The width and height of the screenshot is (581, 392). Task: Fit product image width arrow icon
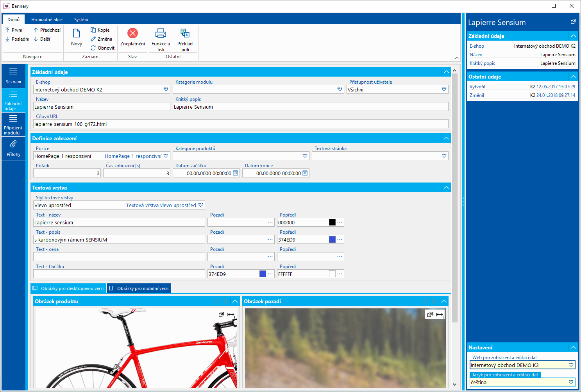click(231, 315)
